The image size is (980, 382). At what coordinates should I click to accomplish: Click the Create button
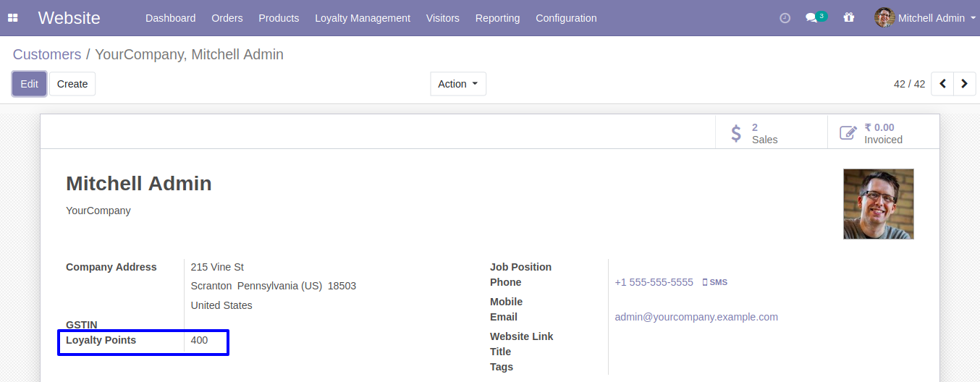pos(72,84)
